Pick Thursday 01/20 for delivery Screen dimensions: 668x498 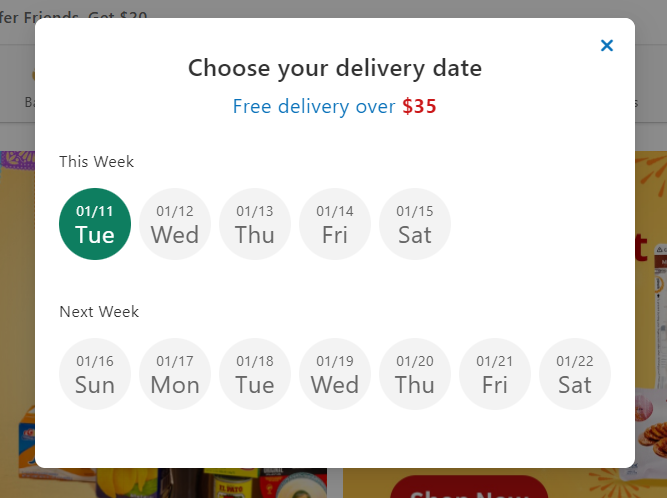point(415,374)
